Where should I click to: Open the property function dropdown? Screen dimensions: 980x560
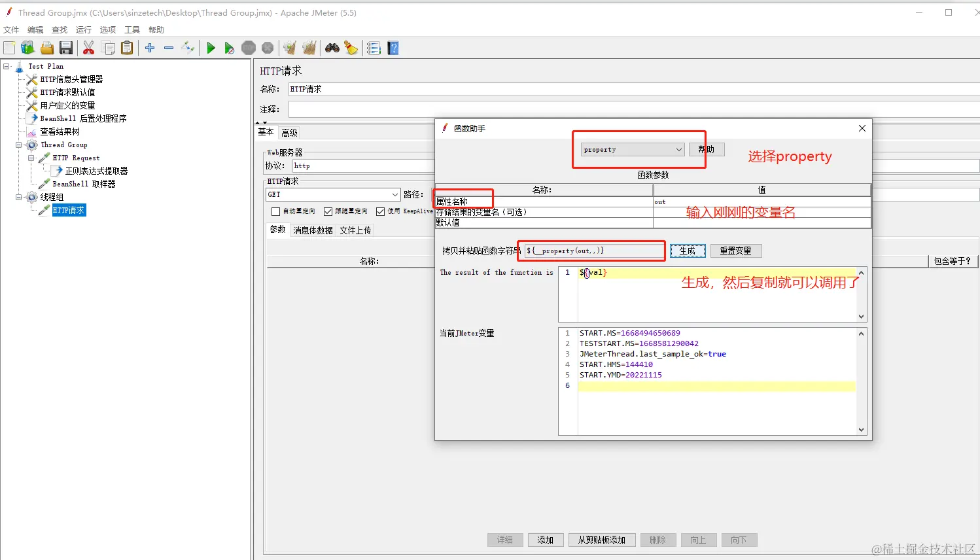coord(633,150)
